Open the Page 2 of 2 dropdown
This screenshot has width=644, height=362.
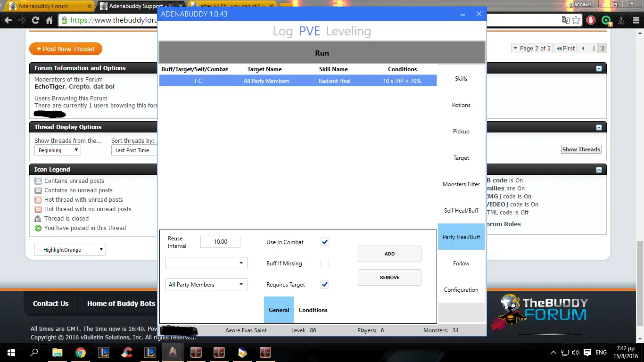pos(532,48)
